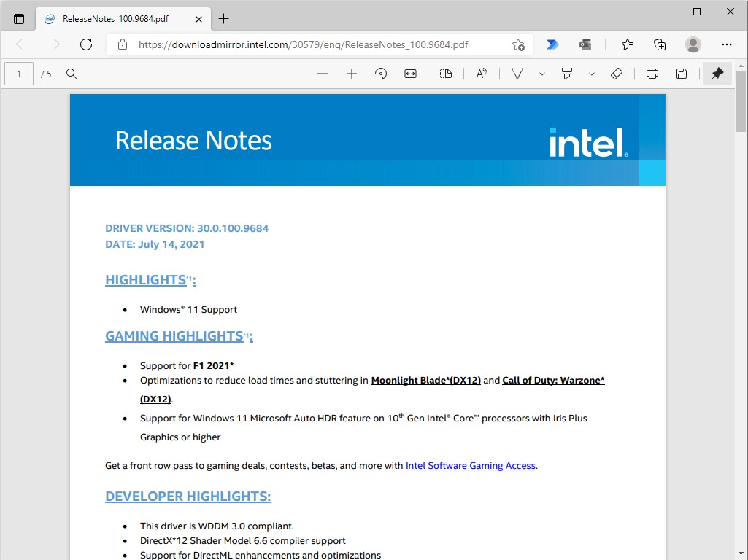Maximize the browser window

(x=696, y=12)
